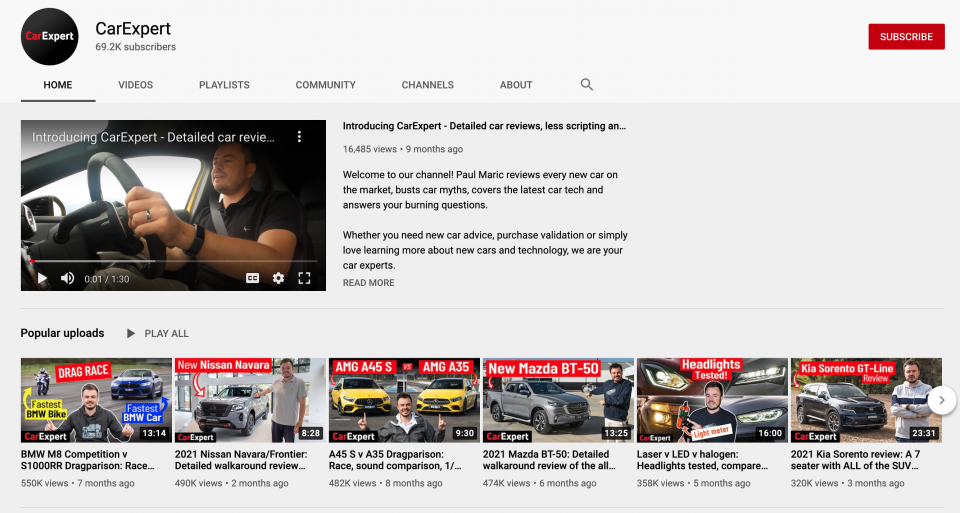Screen dimensions: 960x513
Task: Click the red trailer progress bar
Action: [173, 261]
